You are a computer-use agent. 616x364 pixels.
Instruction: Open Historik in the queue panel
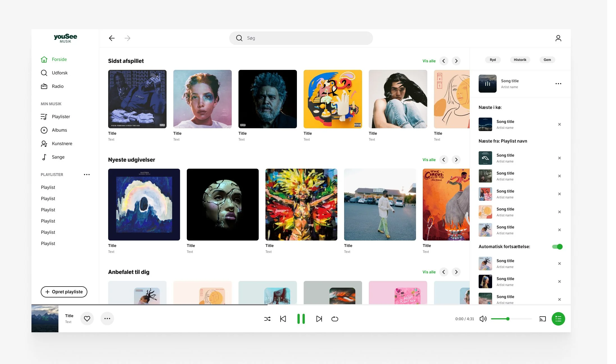point(520,60)
